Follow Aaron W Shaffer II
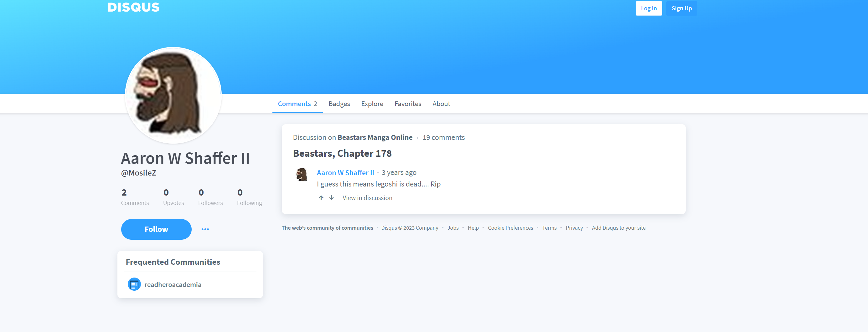 (x=156, y=229)
